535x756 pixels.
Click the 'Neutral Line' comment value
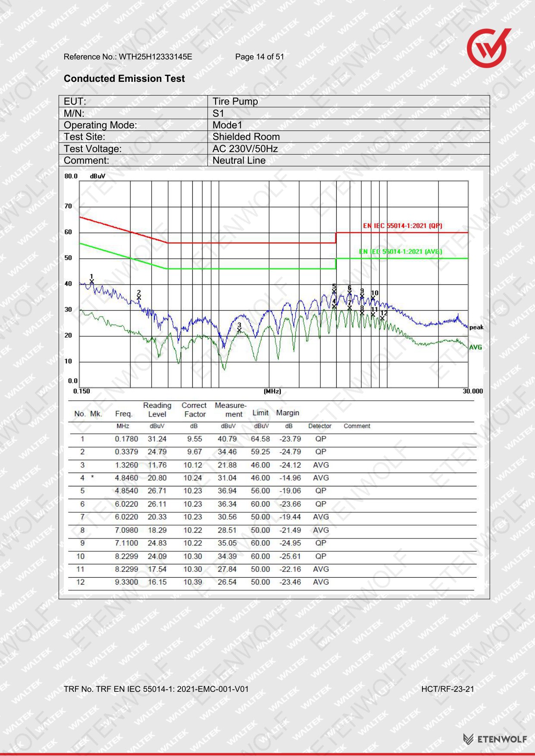[239, 160]
